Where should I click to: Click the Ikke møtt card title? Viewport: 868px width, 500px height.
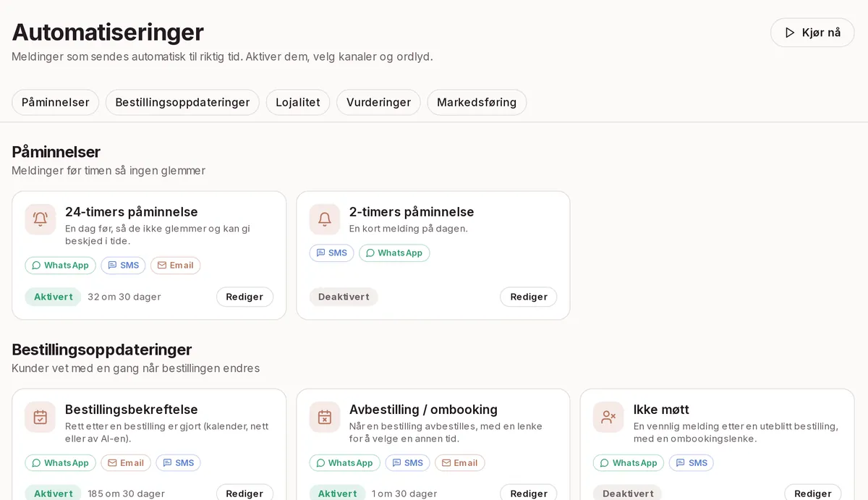tap(661, 410)
